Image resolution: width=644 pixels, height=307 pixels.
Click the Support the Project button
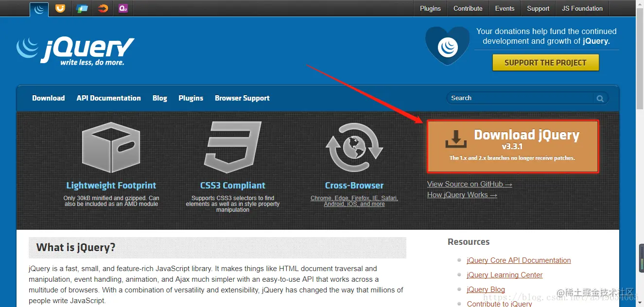pyautogui.click(x=545, y=63)
